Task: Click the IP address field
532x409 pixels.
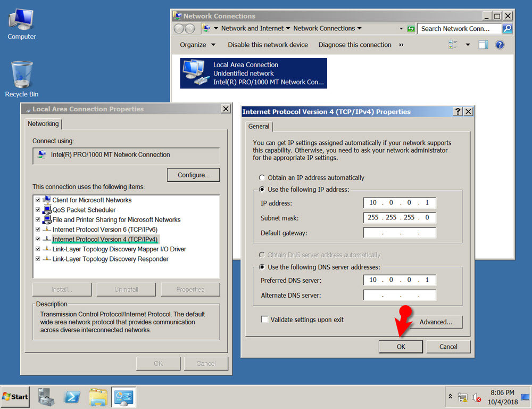Action: pyautogui.click(x=400, y=203)
